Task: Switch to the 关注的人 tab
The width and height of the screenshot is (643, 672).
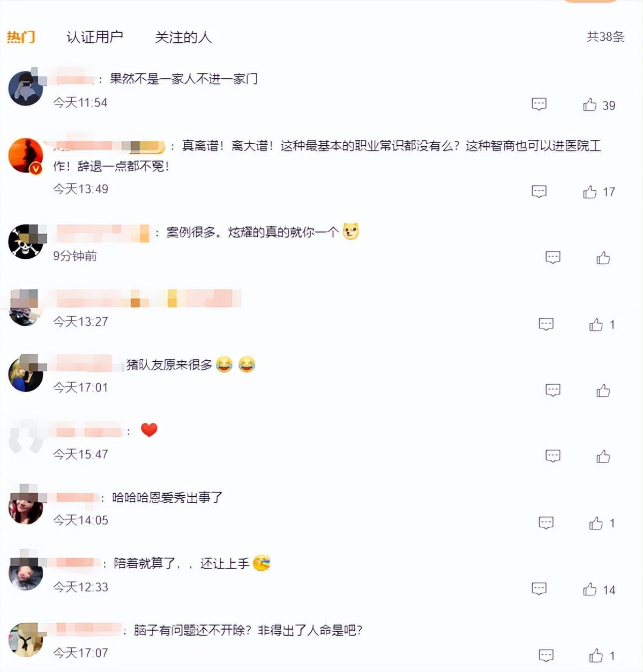Action: tap(183, 37)
